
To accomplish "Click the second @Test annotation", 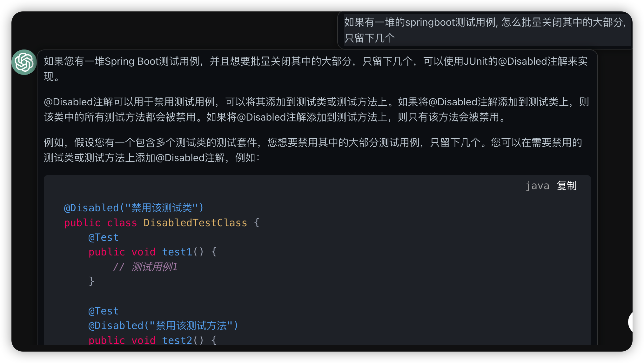I will point(104,311).
